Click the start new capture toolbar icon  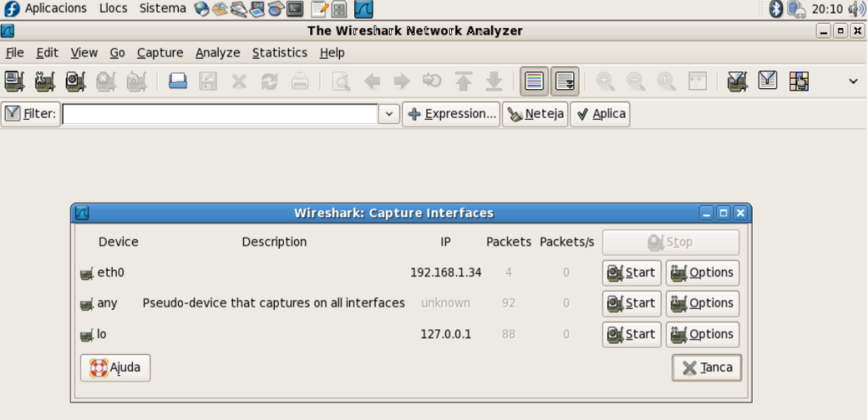(75, 81)
